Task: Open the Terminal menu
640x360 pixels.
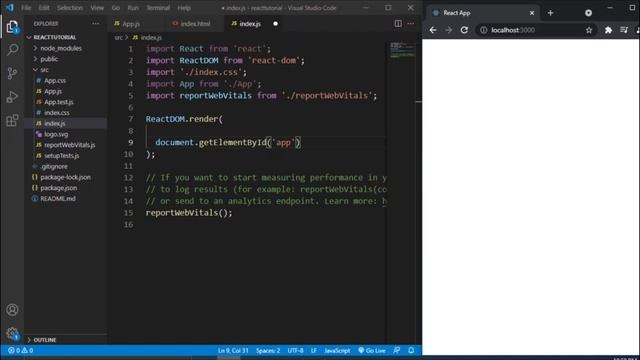Action: 158,8
